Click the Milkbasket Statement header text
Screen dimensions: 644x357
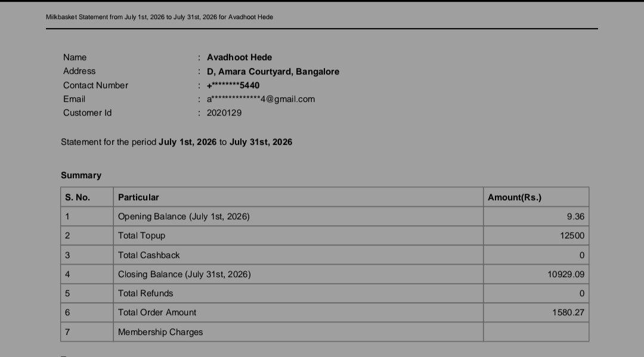[x=159, y=17]
